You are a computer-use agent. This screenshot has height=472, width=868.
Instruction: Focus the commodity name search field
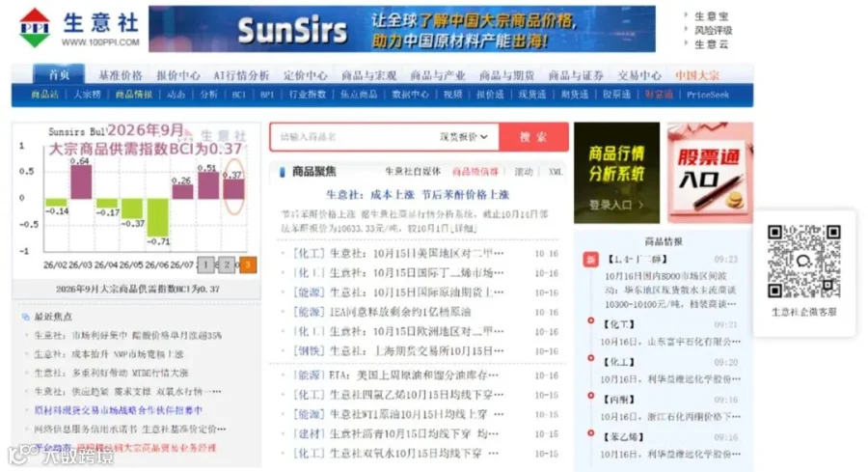coord(354,137)
